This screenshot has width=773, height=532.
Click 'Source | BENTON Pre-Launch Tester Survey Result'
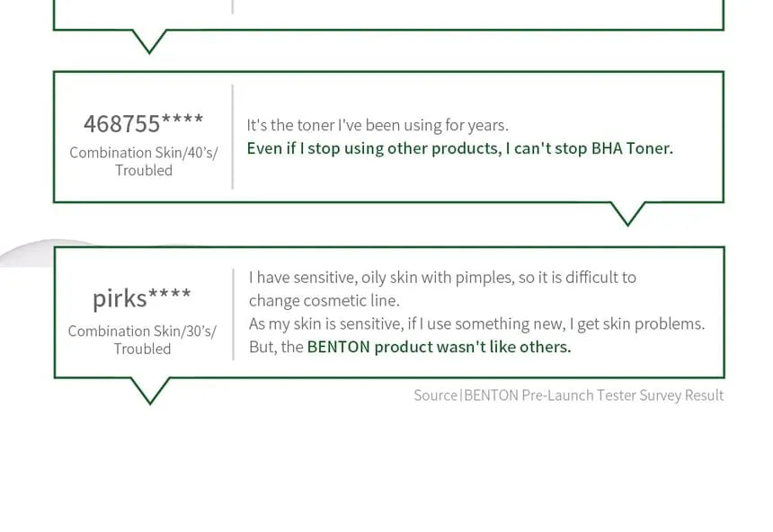point(568,395)
